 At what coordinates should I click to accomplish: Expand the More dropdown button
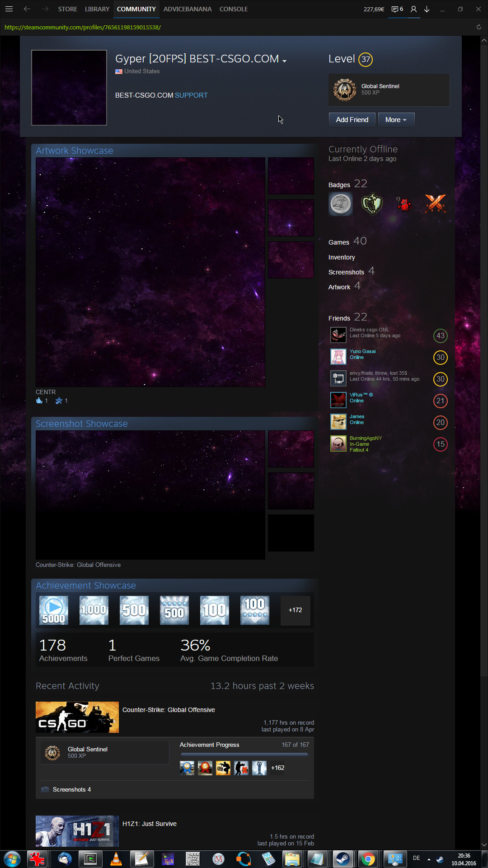click(x=396, y=120)
